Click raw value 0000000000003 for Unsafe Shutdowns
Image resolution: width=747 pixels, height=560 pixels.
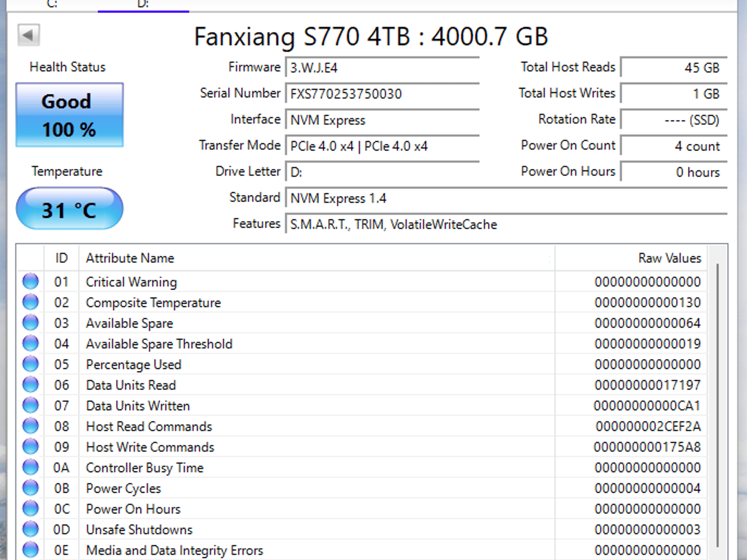pos(647,529)
